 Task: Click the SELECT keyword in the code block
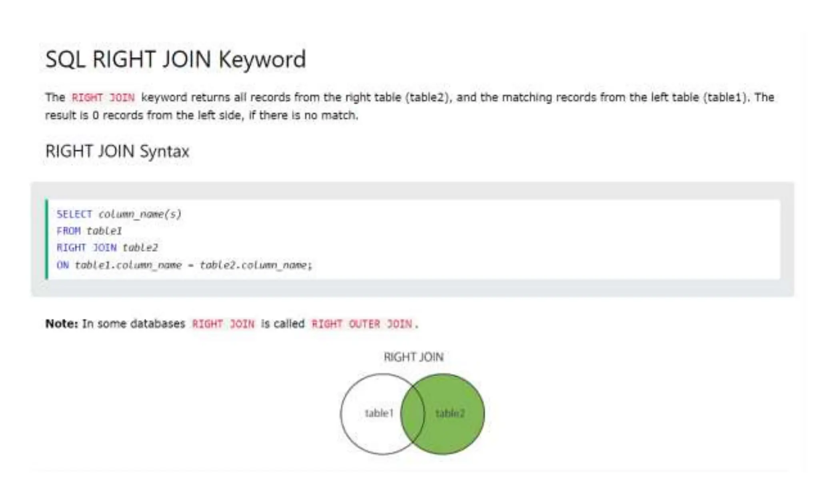pyautogui.click(x=74, y=214)
